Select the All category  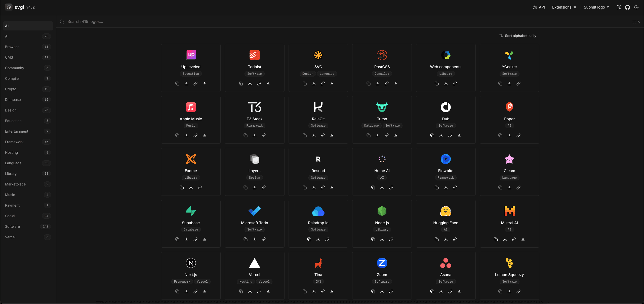28,26
